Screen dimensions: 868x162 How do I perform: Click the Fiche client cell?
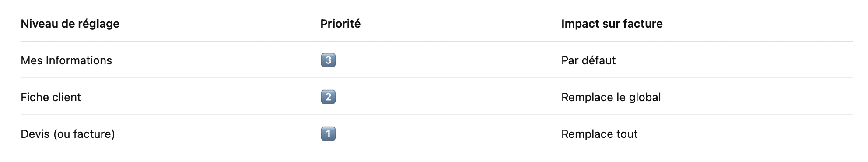point(51,97)
